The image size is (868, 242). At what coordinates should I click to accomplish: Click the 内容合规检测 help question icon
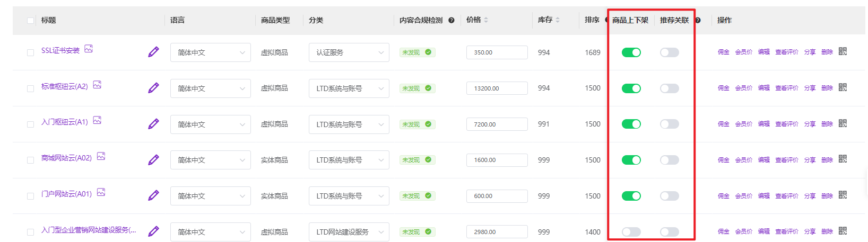coord(451,20)
